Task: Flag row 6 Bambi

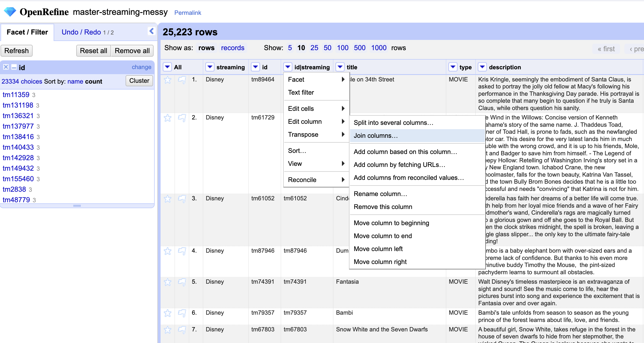Action: pyautogui.click(x=182, y=313)
